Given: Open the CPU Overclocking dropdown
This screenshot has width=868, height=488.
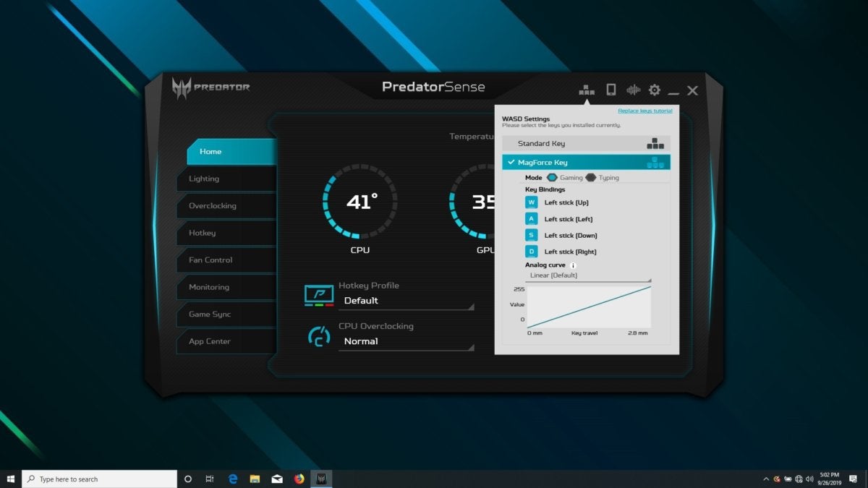Looking at the screenshot, I should [x=407, y=341].
